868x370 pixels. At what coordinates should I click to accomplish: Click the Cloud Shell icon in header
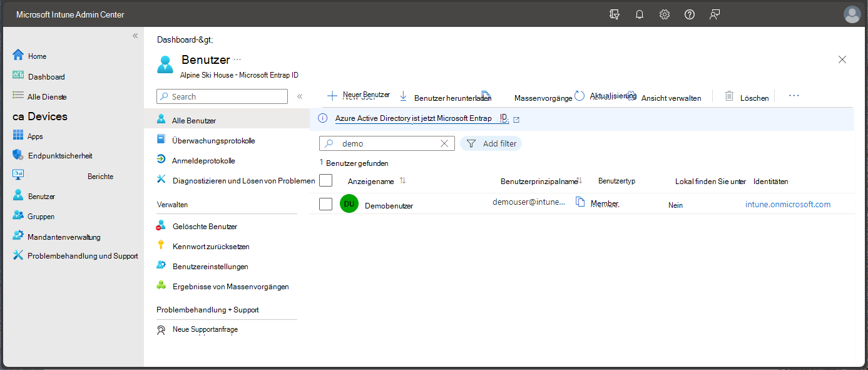coord(615,14)
